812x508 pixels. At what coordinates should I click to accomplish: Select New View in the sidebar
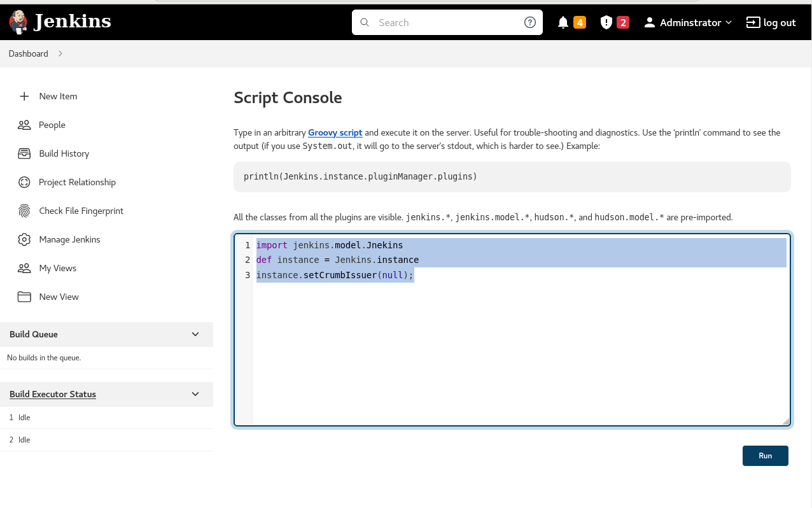[59, 297]
